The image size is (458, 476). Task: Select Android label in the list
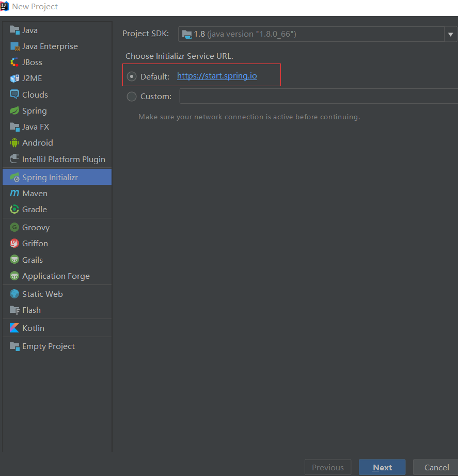pos(37,142)
